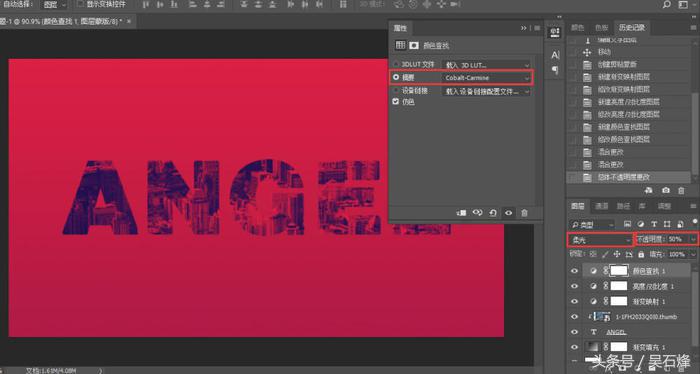The height and width of the screenshot is (374, 700).
Task: Select the Abstract radio button
Action: pyautogui.click(x=396, y=77)
